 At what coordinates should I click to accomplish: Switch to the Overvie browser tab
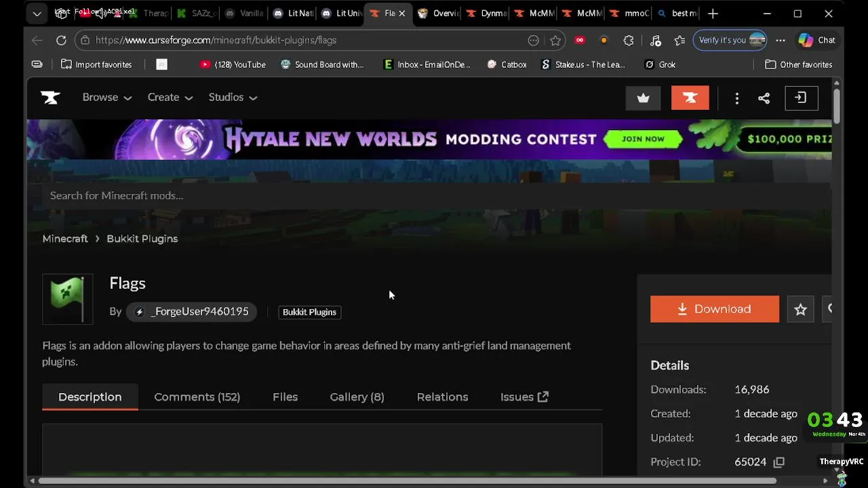pyautogui.click(x=437, y=14)
